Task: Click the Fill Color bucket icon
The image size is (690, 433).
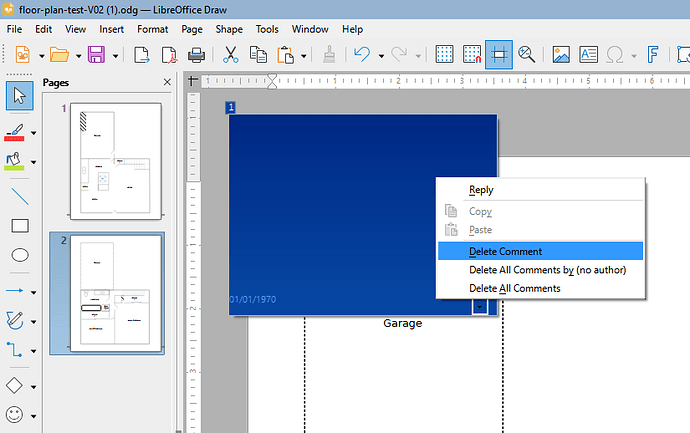Action: pyautogui.click(x=15, y=161)
